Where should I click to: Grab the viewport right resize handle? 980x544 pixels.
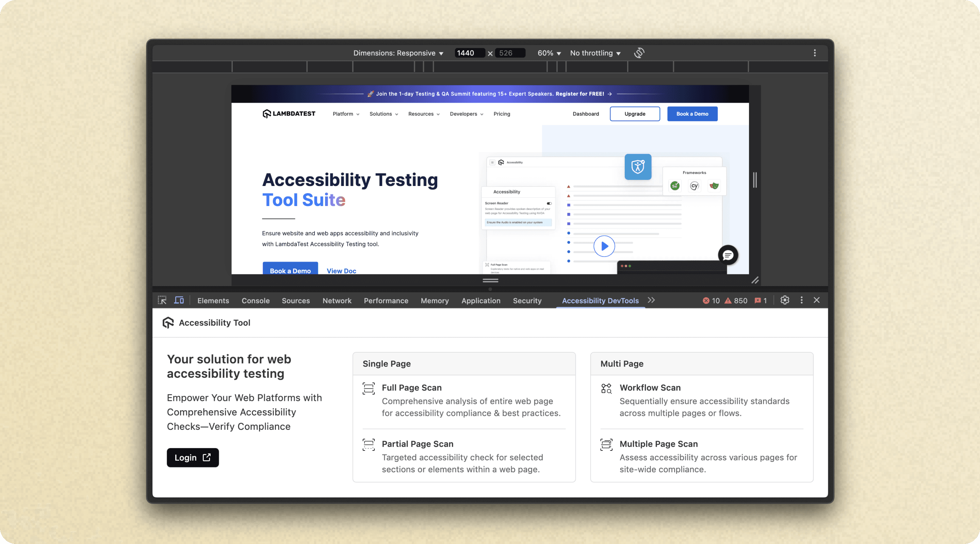pos(755,180)
